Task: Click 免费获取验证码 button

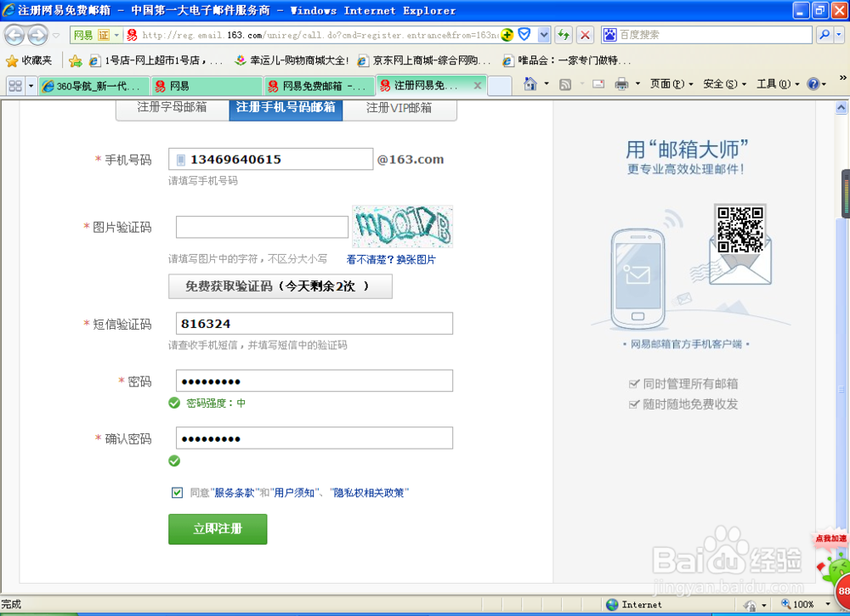Action: point(280,286)
